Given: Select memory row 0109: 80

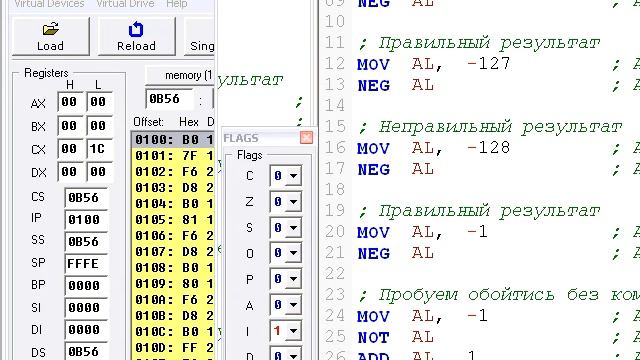Looking at the screenshot, I should pyautogui.click(x=173, y=284).
